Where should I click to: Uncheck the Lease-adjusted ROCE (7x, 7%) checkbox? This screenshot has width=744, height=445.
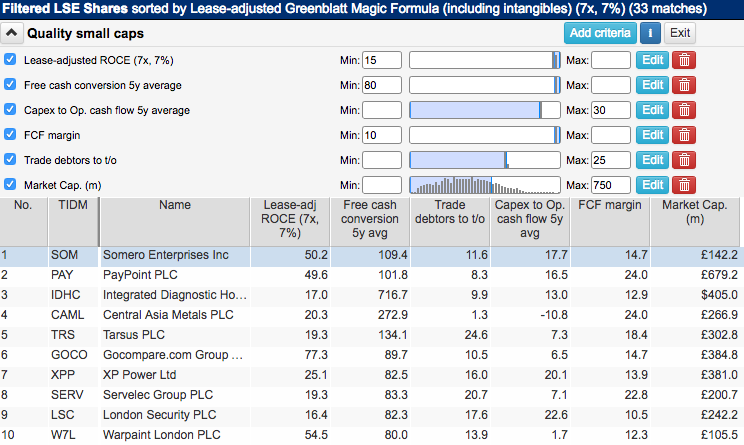click(10, 59)
